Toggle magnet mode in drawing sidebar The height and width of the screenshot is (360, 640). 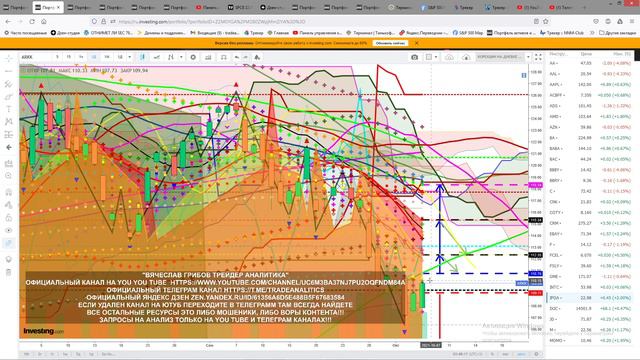coord(9,192)
